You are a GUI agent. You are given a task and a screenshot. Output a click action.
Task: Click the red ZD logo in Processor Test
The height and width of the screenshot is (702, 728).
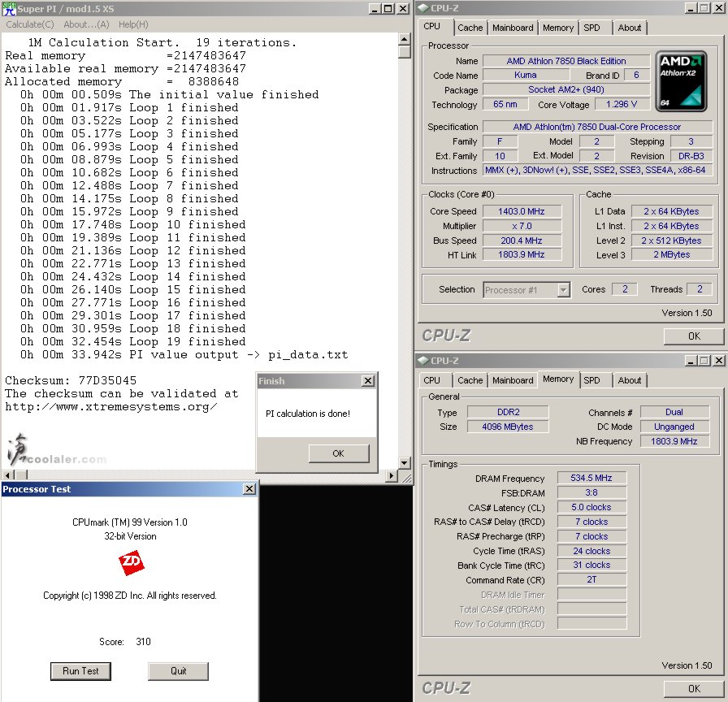tap(131, 563)
